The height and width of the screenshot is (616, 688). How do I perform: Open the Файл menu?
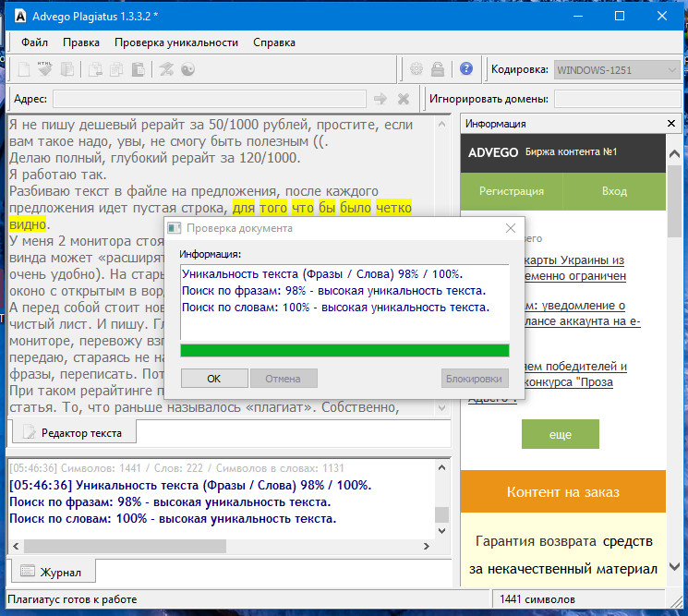tap(35, 42)
